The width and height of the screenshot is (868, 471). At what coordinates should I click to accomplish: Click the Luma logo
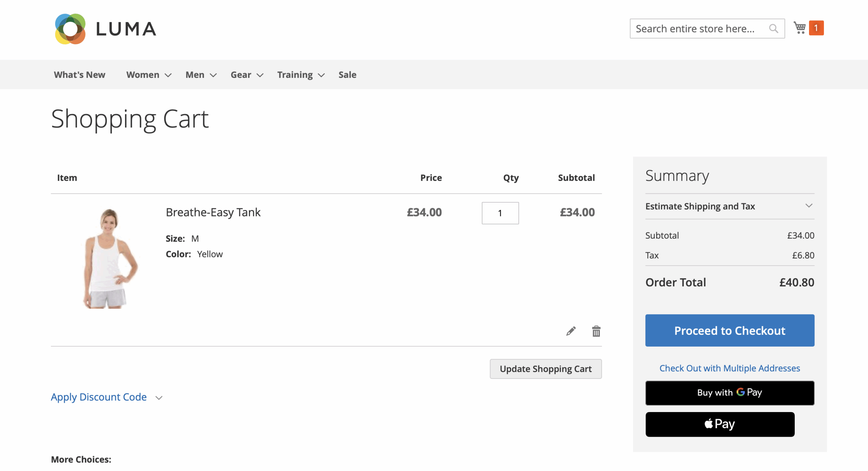[x=105, y=29]
